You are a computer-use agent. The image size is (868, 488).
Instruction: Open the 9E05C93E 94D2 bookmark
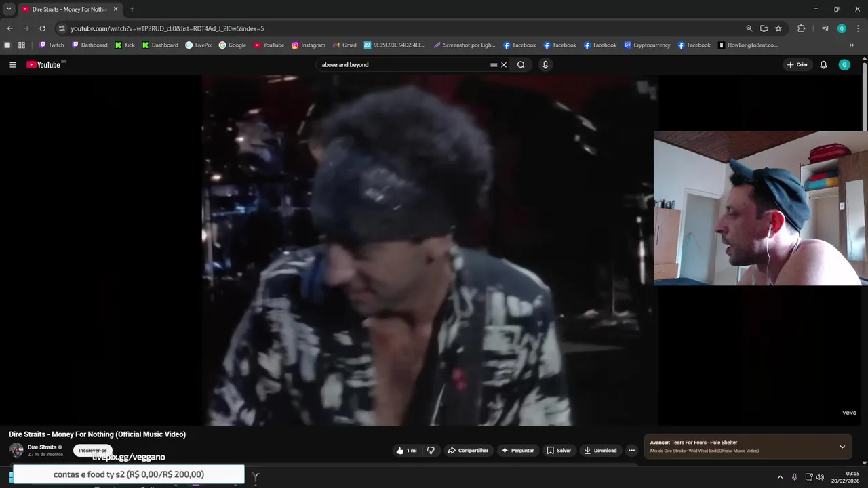(395, 45)
